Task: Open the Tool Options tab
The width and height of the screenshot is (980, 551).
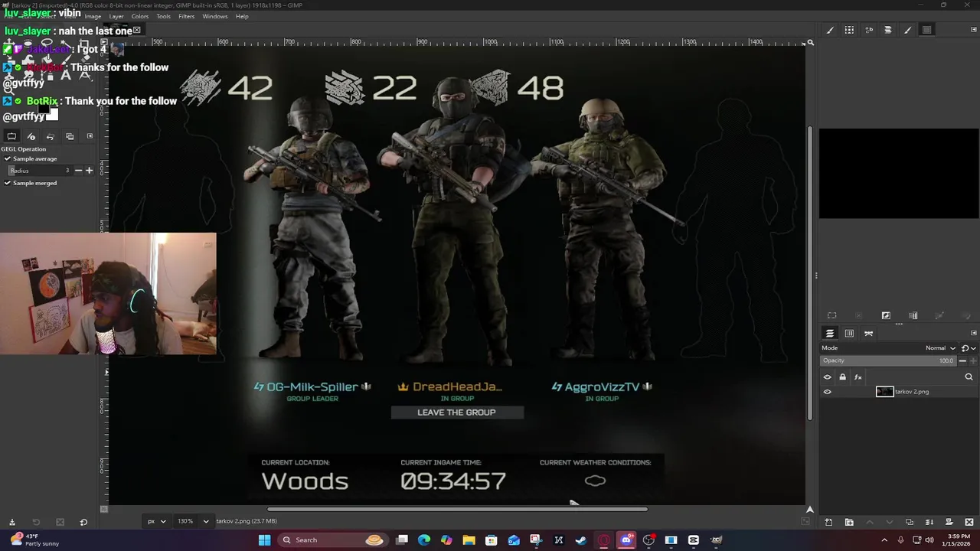Action: click(11, 136)
